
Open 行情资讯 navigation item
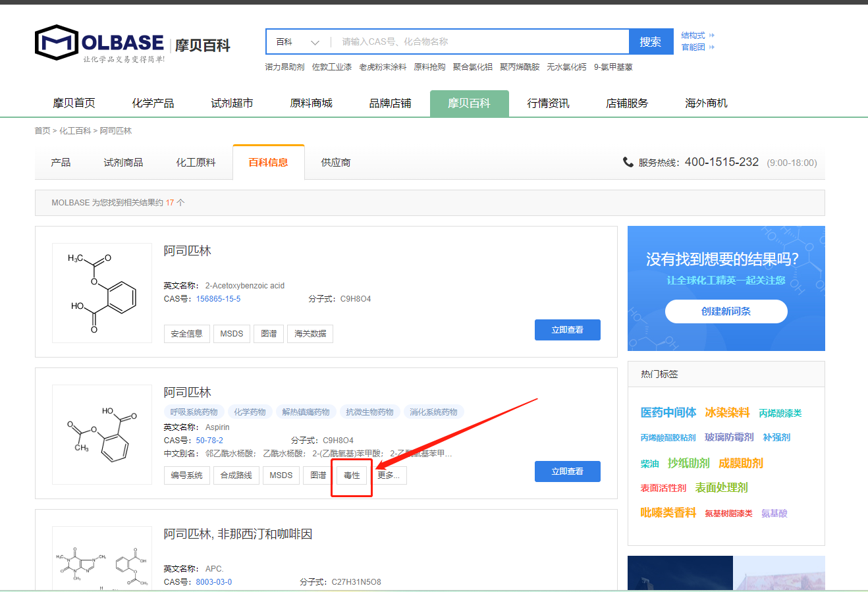[x=549, y=103]
